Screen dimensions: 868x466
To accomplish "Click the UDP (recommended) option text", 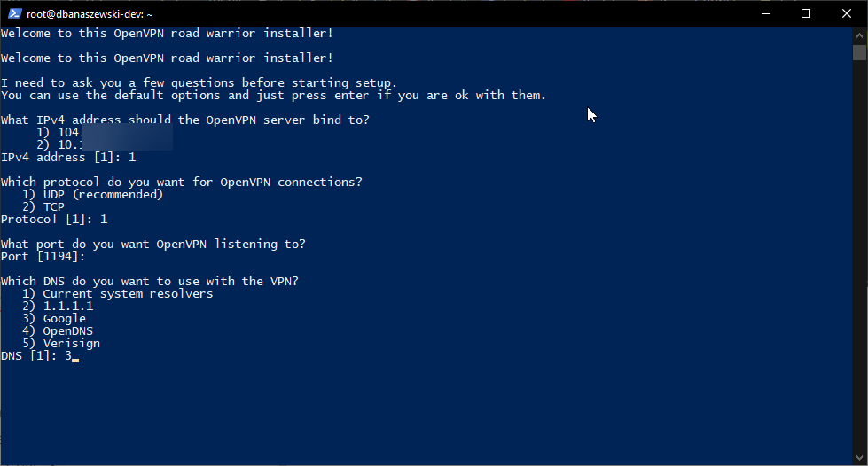I will click(103, 195).
